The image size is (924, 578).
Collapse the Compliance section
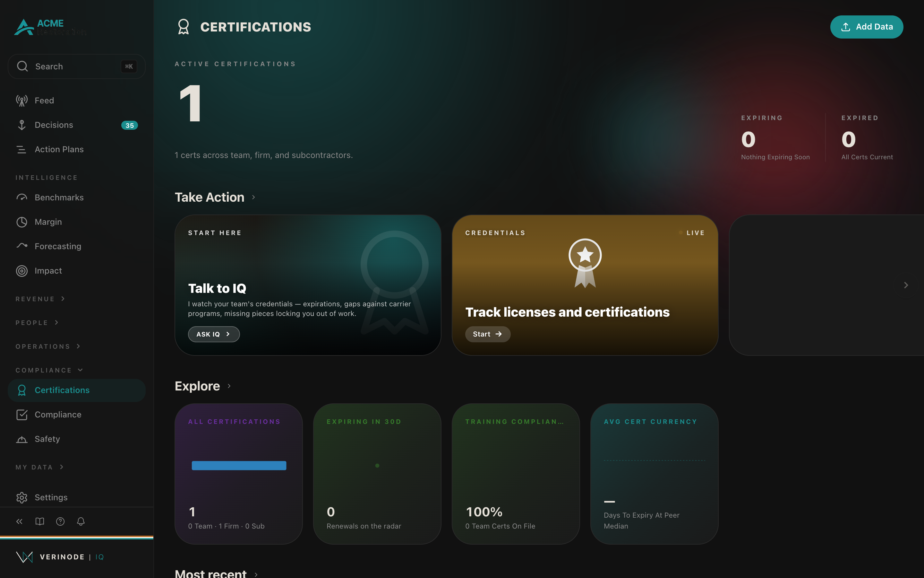pos(49,370)
